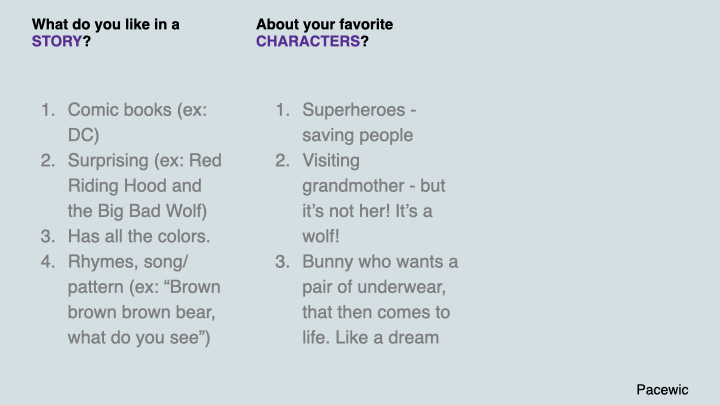Click the purple word "STORY" in the heading
Screen dimensions: 720x405
[x=57, y=42]
